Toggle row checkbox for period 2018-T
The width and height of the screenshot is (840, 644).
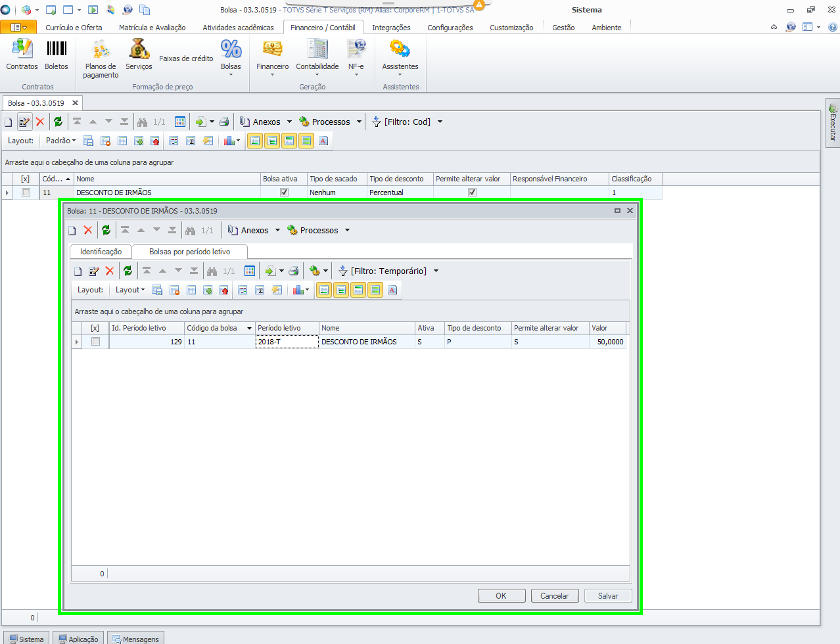click(x=95, y=342)
